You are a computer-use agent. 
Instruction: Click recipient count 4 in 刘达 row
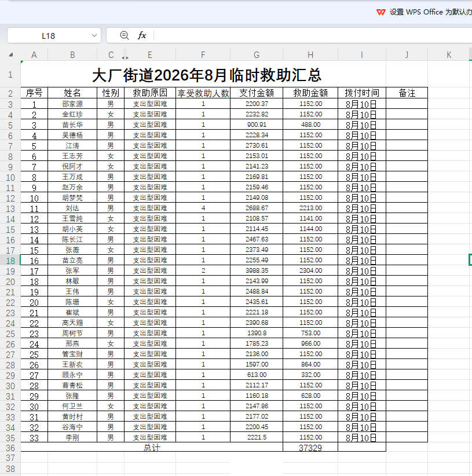click(x=203, y=208)
